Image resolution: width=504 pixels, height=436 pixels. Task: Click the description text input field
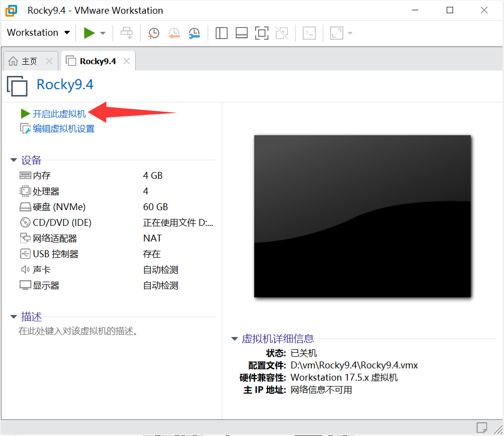click(x=78, y=331)
